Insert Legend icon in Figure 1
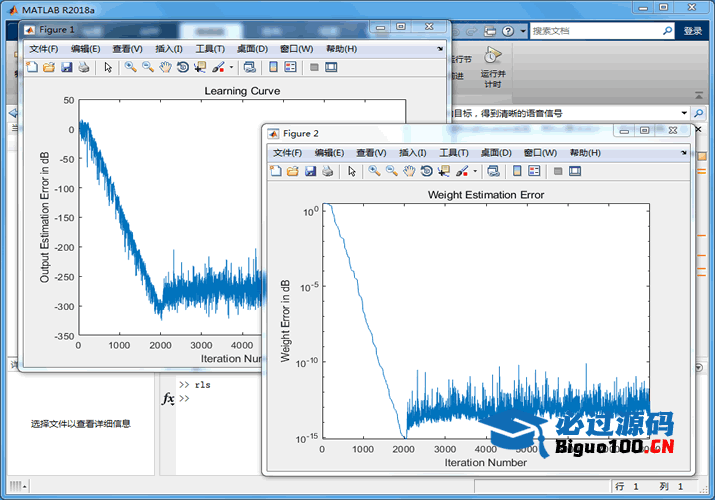 click(290, 67)
